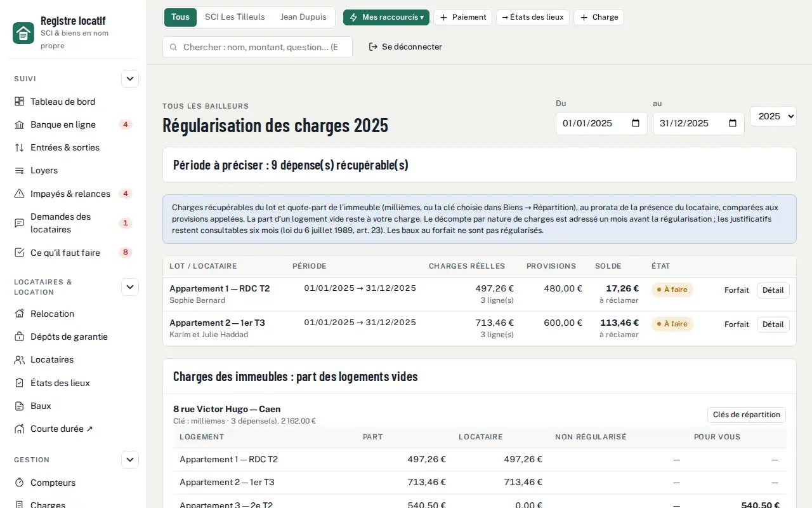Click the États des lieux shortcut button

point(533,17)
